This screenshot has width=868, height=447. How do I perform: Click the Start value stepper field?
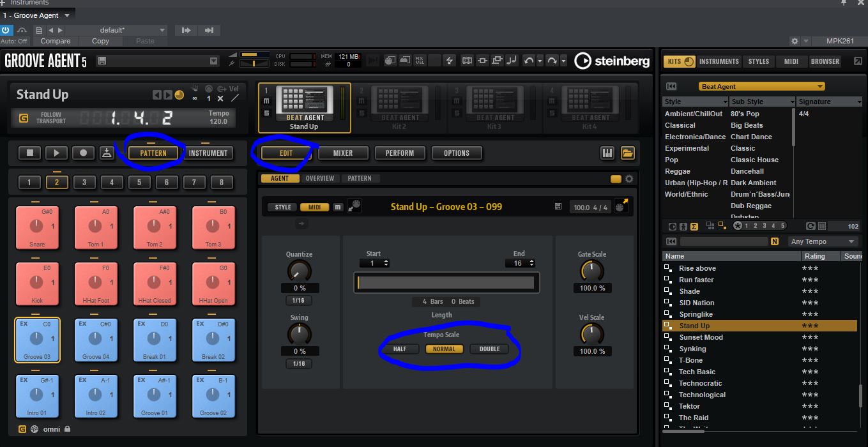coord(374,263)
